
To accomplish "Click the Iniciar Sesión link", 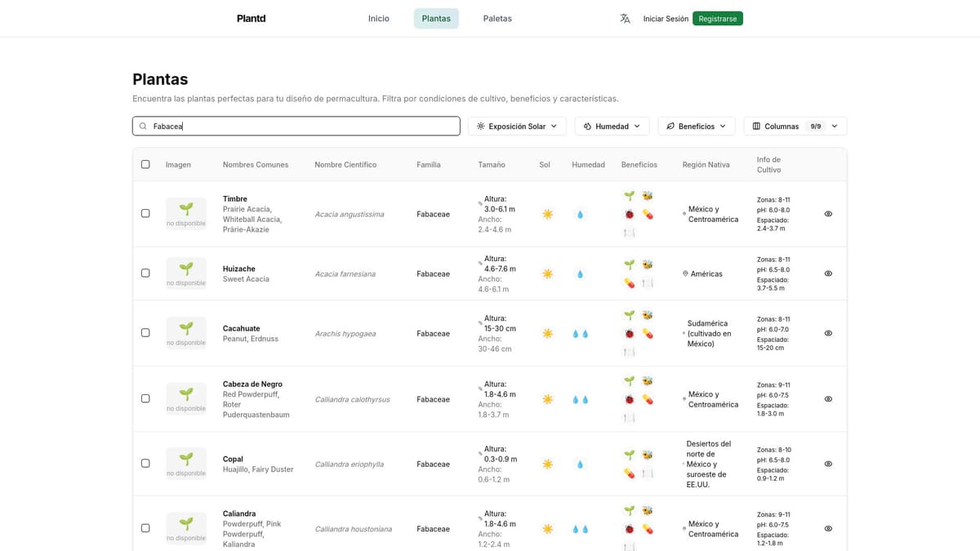I will [x=666, y=19].
